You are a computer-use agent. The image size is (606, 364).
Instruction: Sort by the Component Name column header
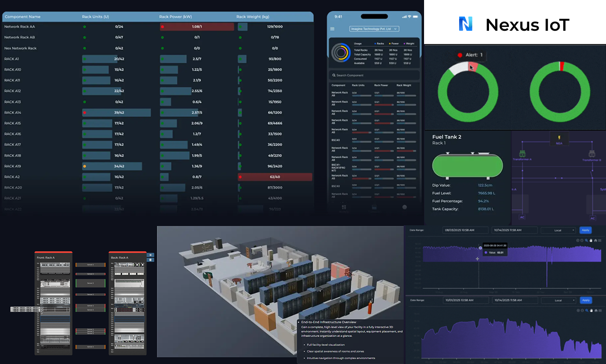point(22,17)
